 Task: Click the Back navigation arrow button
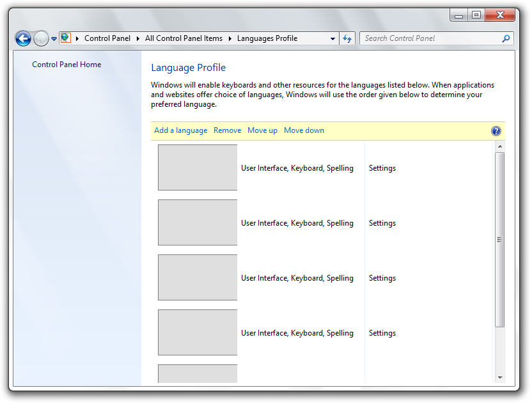pyautogui.click(x=23, y=38)
